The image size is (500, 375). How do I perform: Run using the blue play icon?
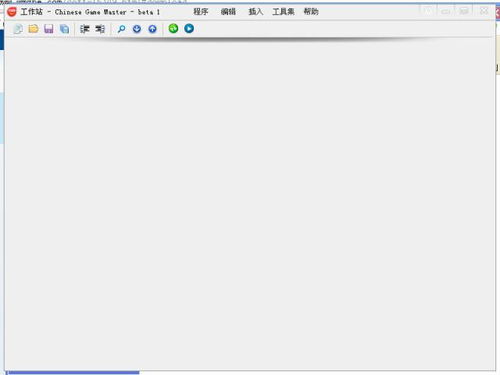click(189, 28)
